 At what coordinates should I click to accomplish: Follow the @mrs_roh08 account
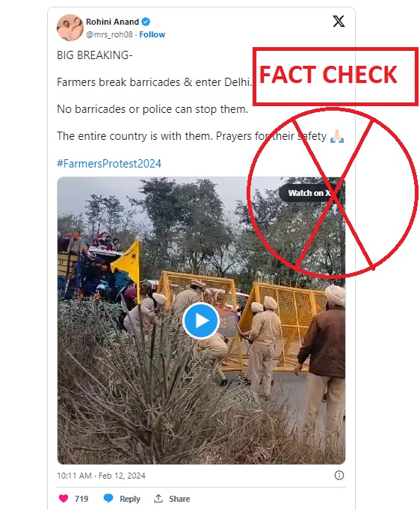click(152, 34)
